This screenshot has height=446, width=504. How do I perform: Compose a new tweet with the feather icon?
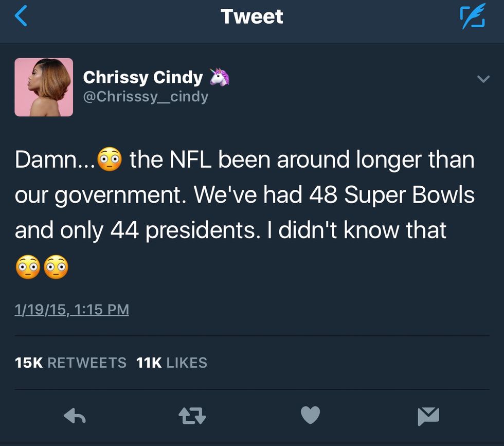472,16
